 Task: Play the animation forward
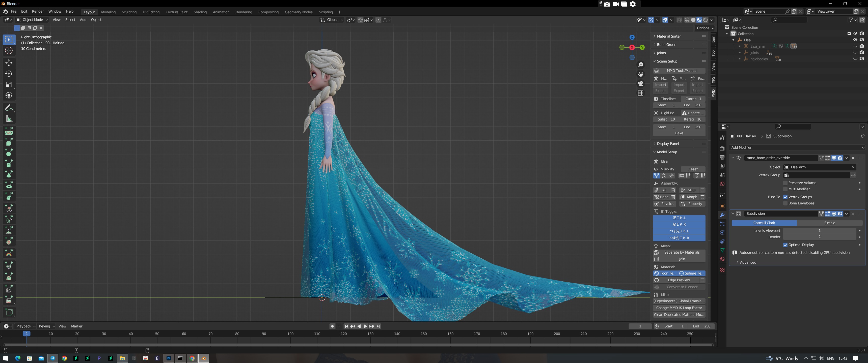tap(365, 326)
